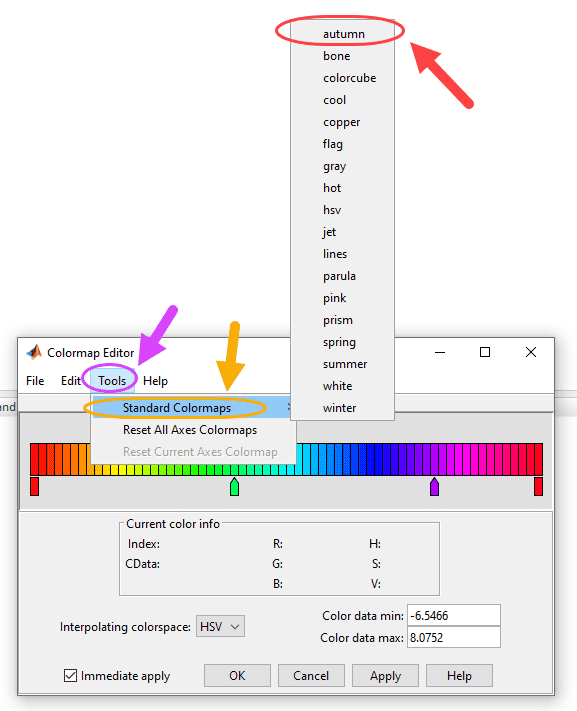The width and height of the screenshot is (577, 711).
Task: Open the Tools menu
Action: coord(112,380)
